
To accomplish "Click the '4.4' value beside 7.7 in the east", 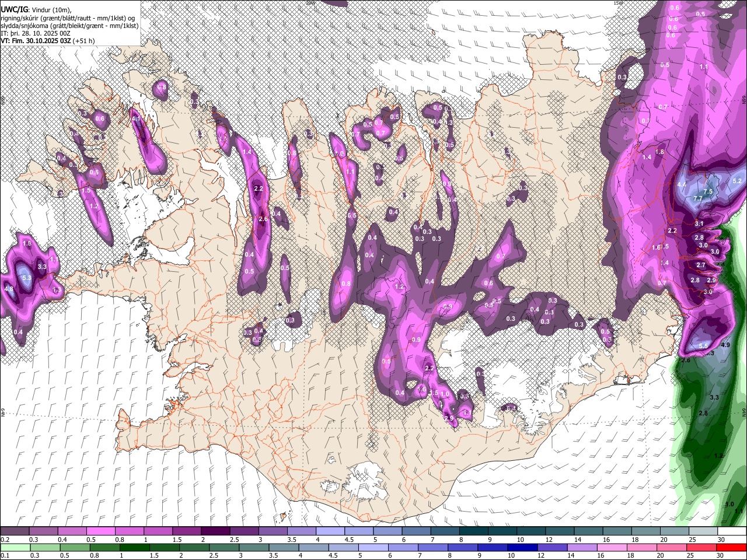I will tap(682, 184).
